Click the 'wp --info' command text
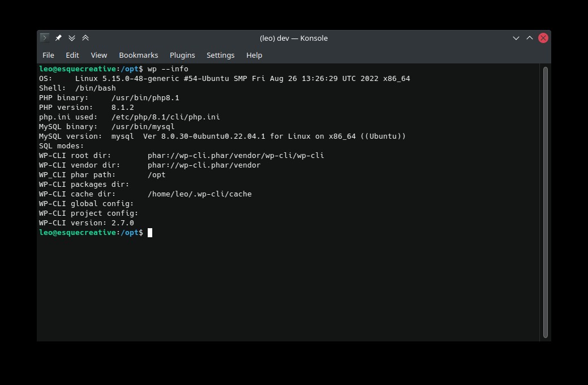 [168, 69]
